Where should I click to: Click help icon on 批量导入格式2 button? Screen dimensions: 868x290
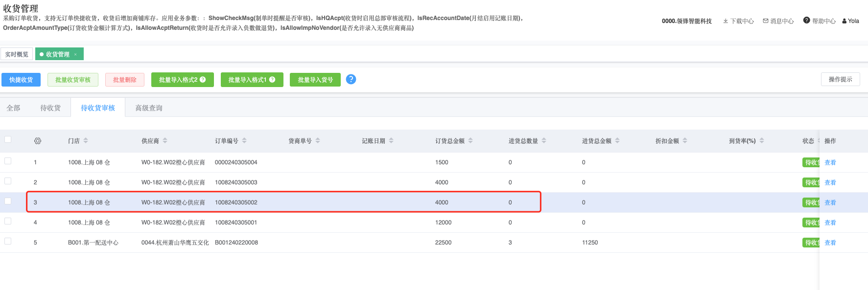pyautogui.click(x=203, y=80)
